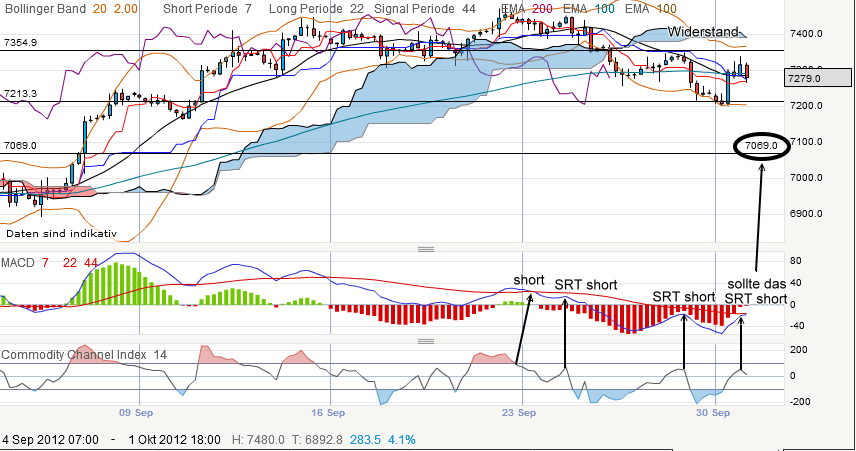Click the Short Periode label
This screenshot has height=451, width=856.
(x=200, y=9)
